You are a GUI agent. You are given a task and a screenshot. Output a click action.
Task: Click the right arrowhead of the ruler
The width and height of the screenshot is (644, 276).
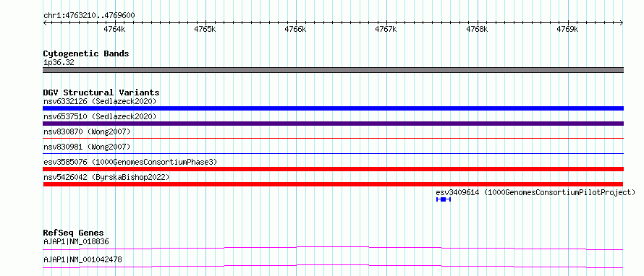622,22
